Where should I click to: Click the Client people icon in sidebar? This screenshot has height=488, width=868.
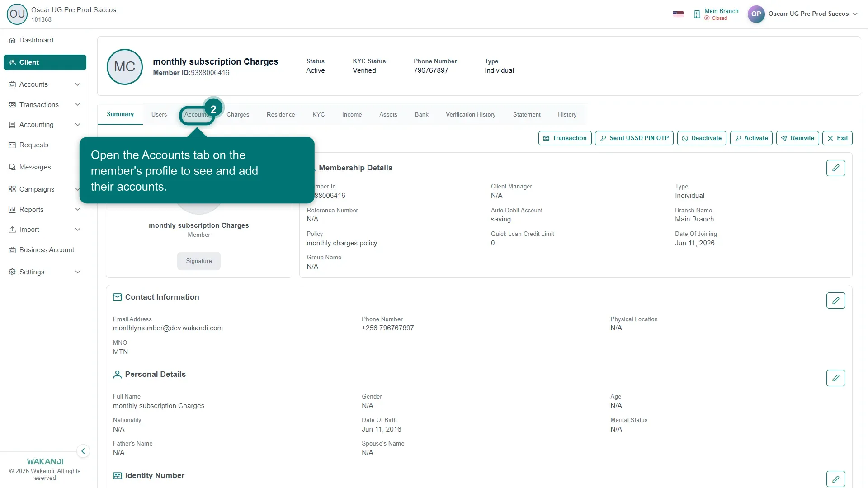12,62
